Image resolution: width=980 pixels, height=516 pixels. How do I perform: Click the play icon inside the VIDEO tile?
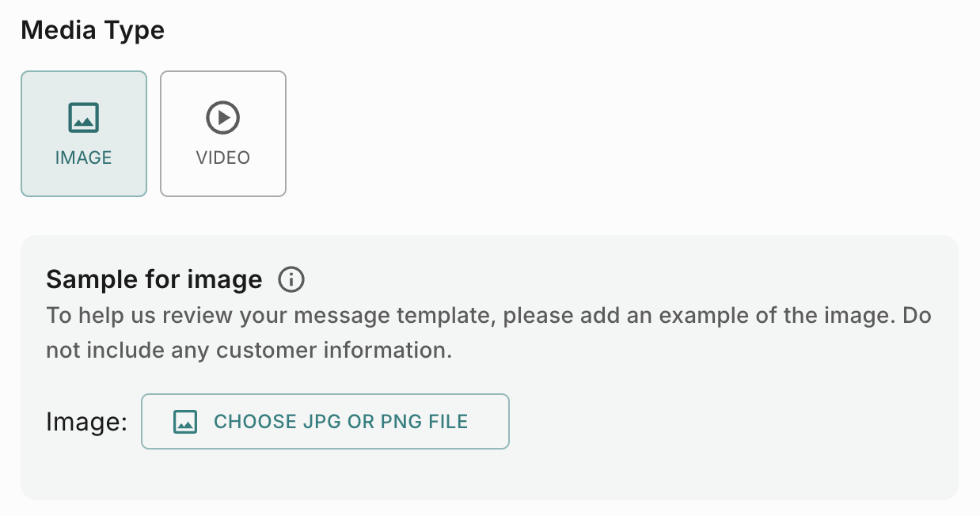222,118
